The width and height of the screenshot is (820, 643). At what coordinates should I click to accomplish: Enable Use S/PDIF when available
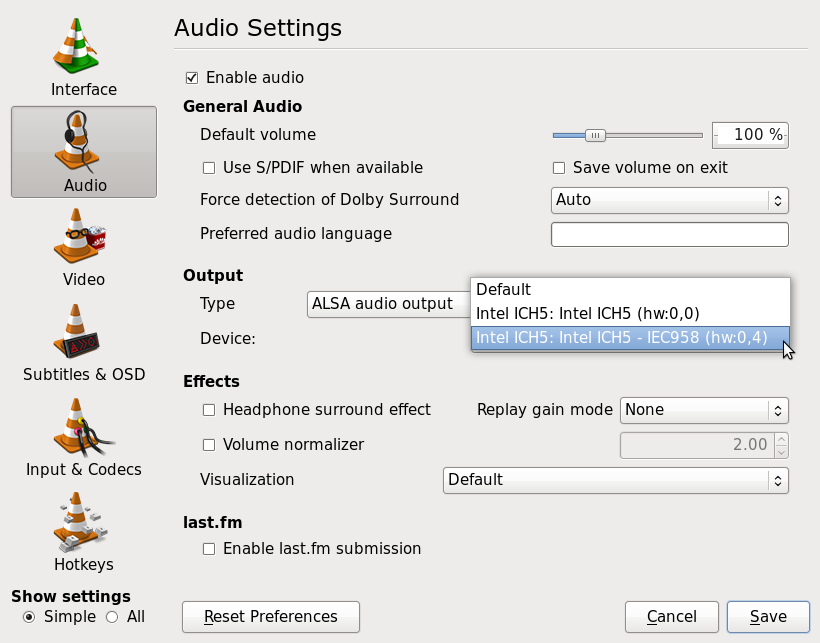coord(209,168)
